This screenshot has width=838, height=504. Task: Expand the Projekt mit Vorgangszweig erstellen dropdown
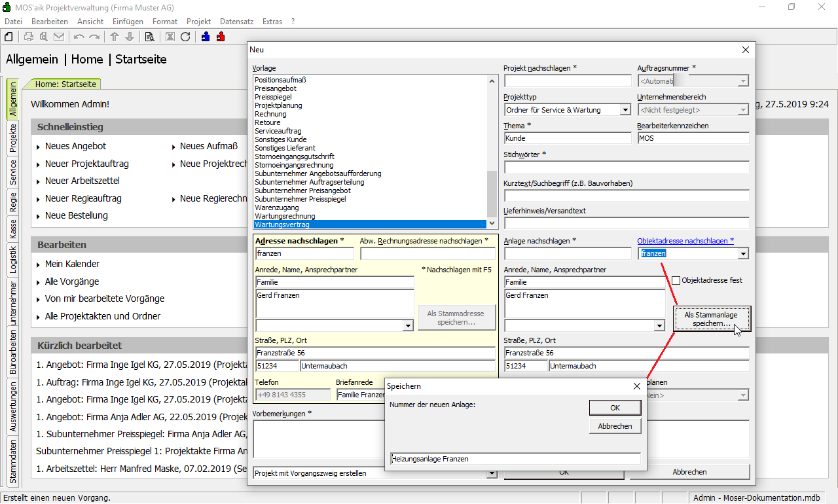click(x=492, y=473)
